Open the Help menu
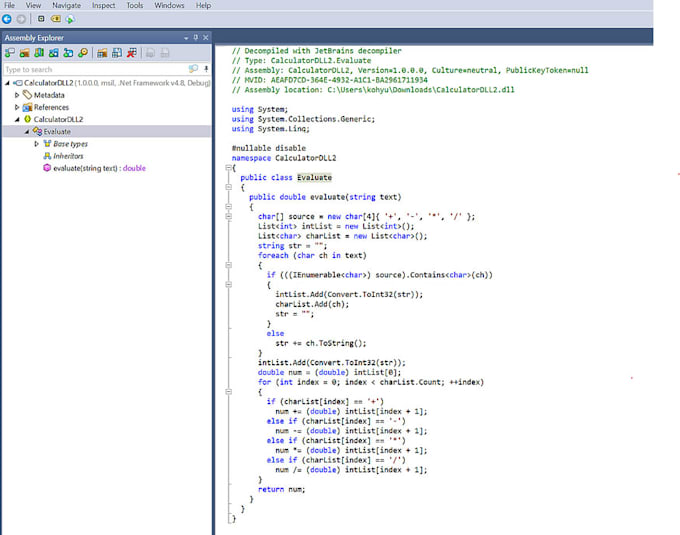Screen dimensions: 680x535 [203, 5]
